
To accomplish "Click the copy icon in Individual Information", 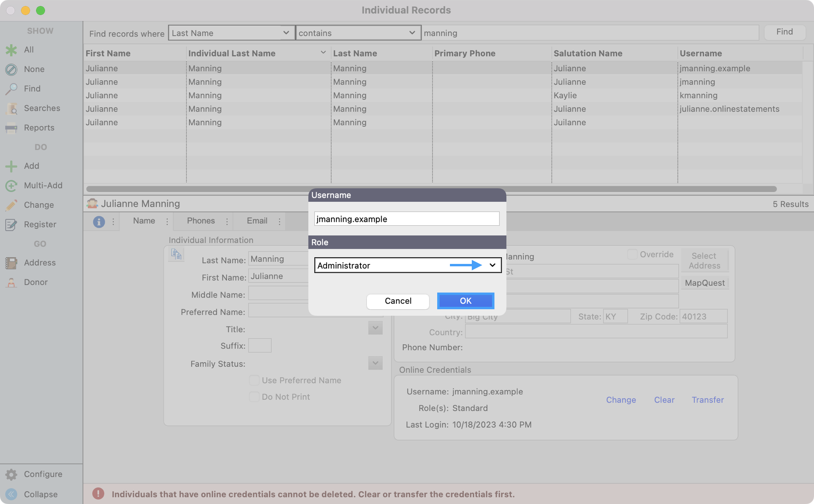I will (x=176, y=254).
